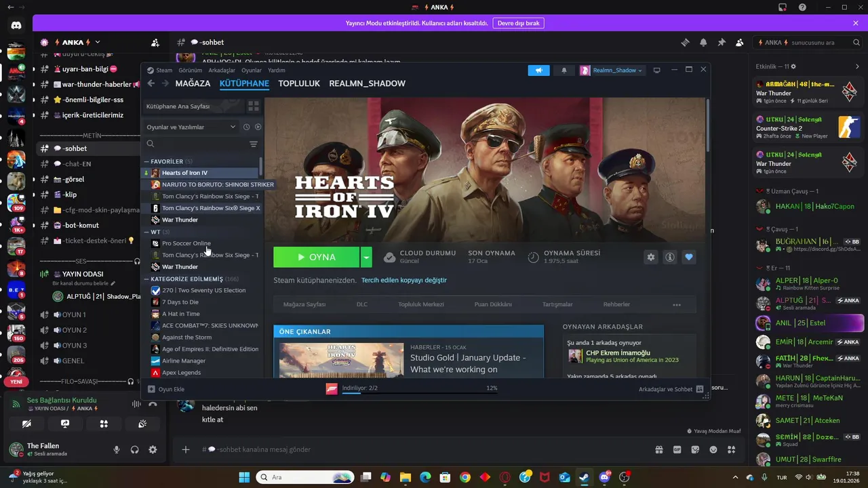Viewport: 868px width, 488px height.
Task: Click green OYNA play button
Action: 316,258
